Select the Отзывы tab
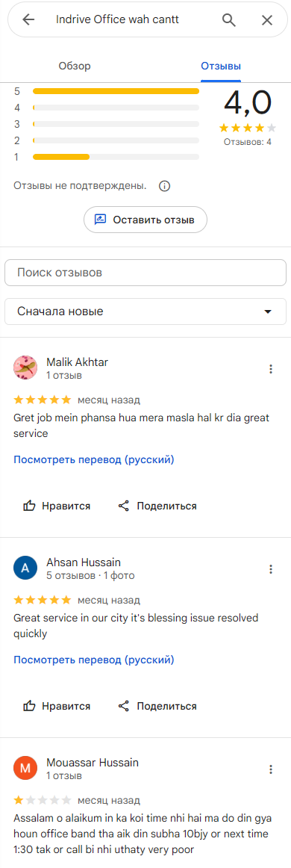Screen dimensions: 291x868 click(x=221, y=66)
